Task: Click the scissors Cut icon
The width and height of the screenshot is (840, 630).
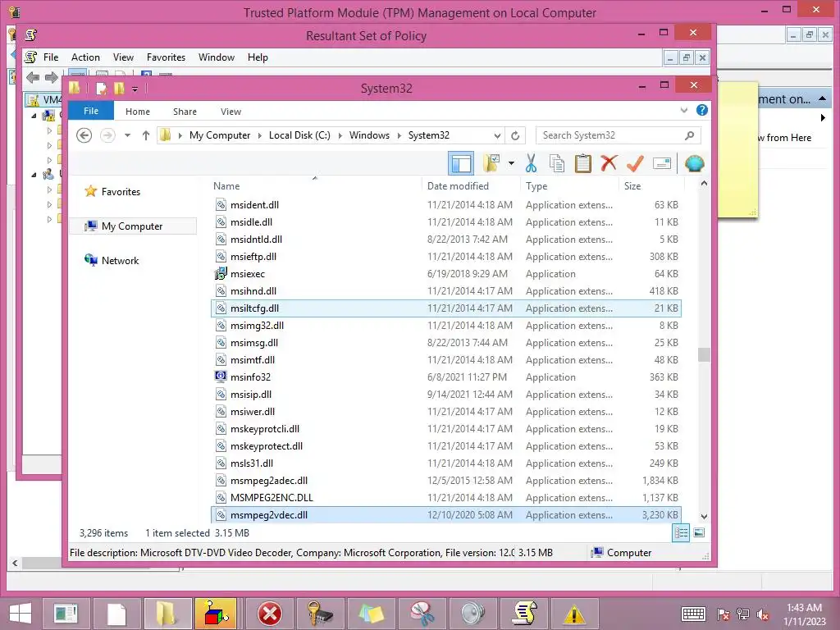Action: point(531,163)
